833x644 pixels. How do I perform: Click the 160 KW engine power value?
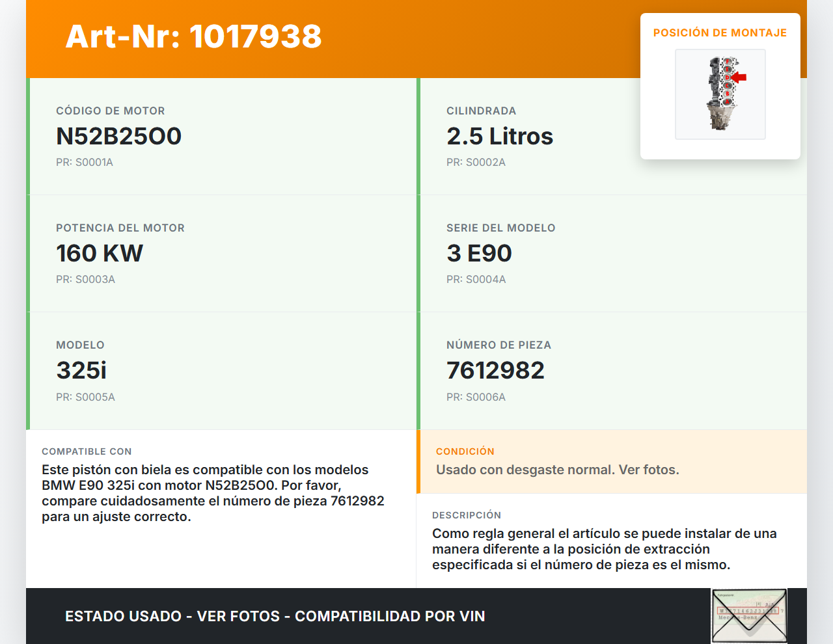(99, 253)
